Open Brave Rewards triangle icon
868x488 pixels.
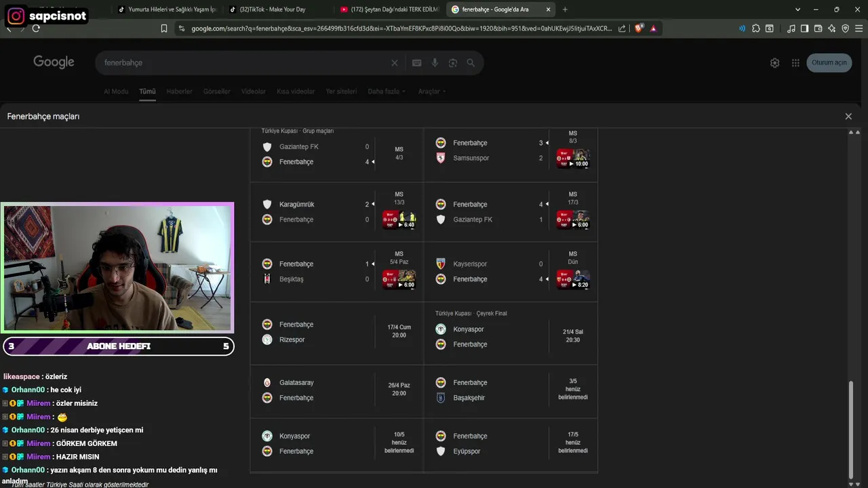point(653,28)
